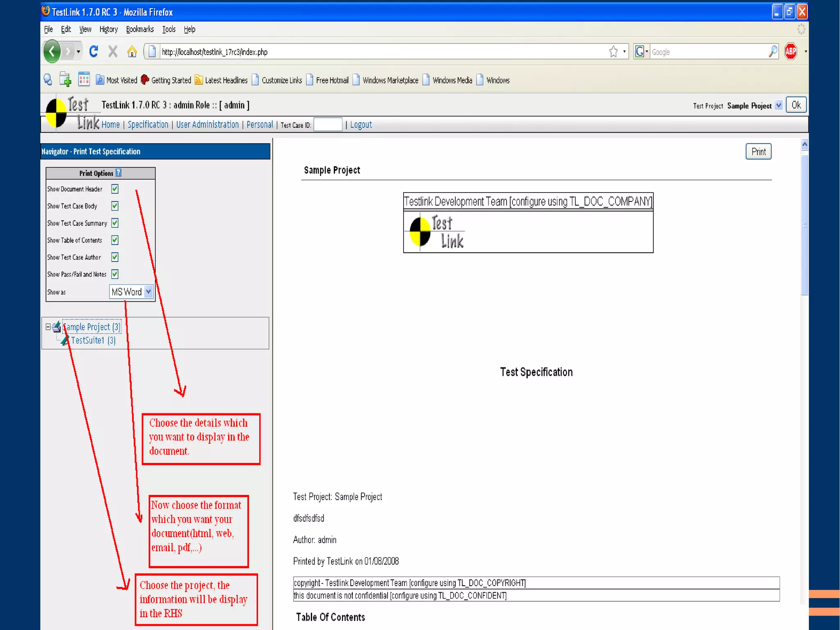This screenshot has height=630, width=840.
Task: Click the page icon in the address bar
Action: pyautogui.click(x=152, y=52)
